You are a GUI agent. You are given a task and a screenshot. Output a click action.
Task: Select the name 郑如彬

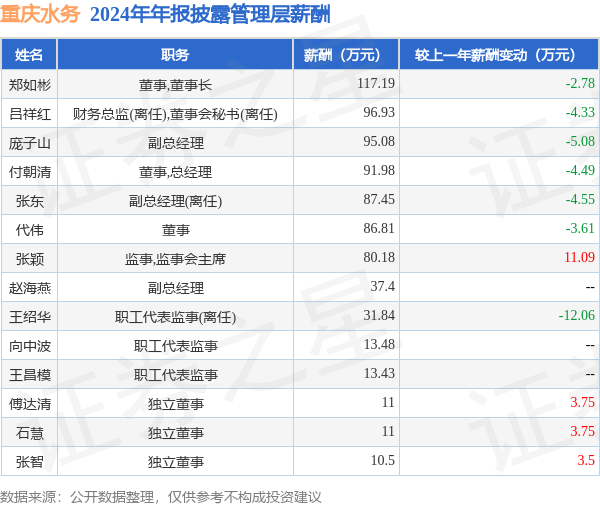click(29, 85)
